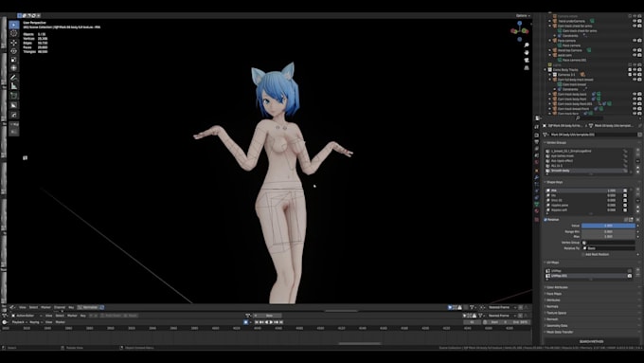
Task: Toggle the checkbox on the second shape key row
Action: (625, 195)
